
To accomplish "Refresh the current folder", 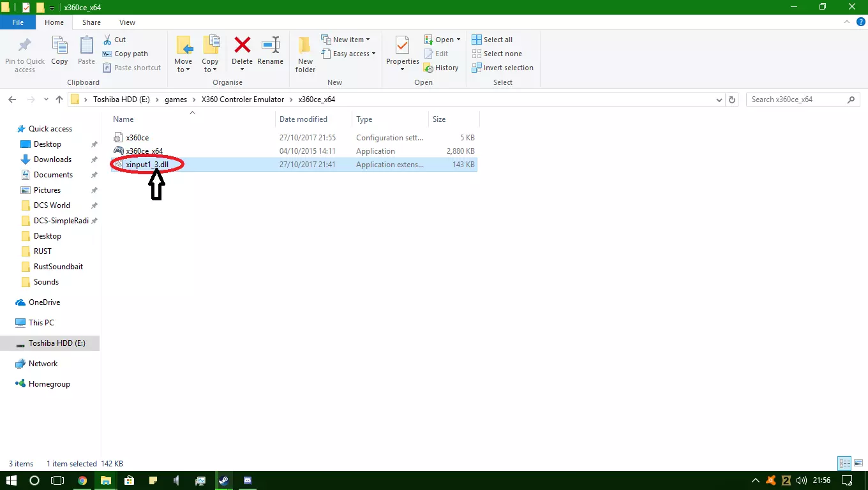I will [732, 100].
